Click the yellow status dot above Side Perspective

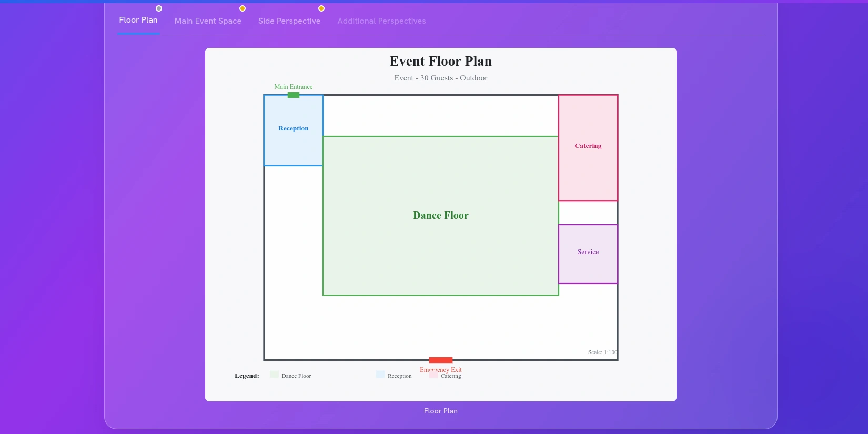(321, 8)
